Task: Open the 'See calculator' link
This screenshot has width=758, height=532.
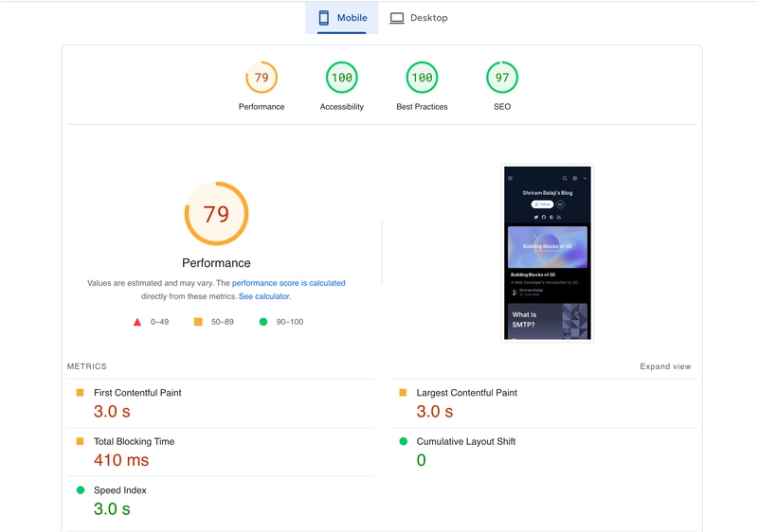Action: [264, 296]
